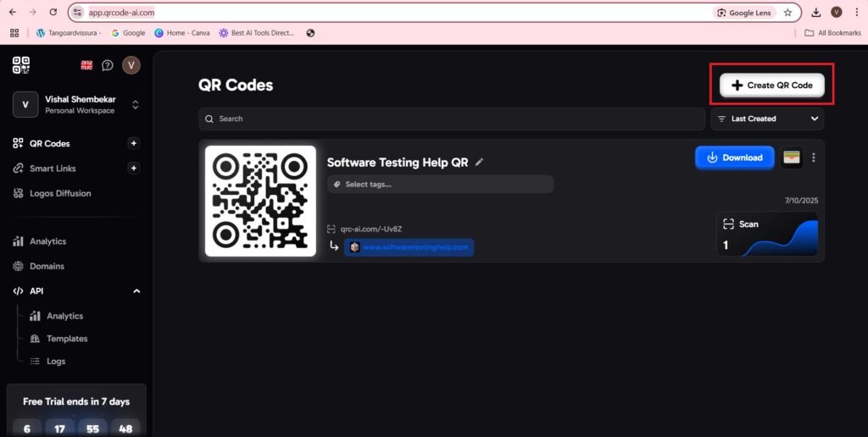Open the help question mark icon
The height and width of the screenshot is (437, 868).
tap(108, 65)
